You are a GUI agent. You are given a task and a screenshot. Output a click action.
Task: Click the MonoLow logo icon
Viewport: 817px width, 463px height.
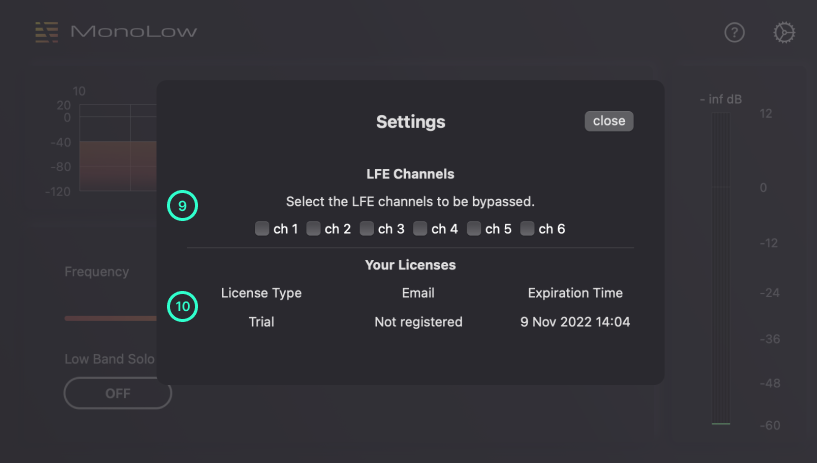tap(46, 32)
